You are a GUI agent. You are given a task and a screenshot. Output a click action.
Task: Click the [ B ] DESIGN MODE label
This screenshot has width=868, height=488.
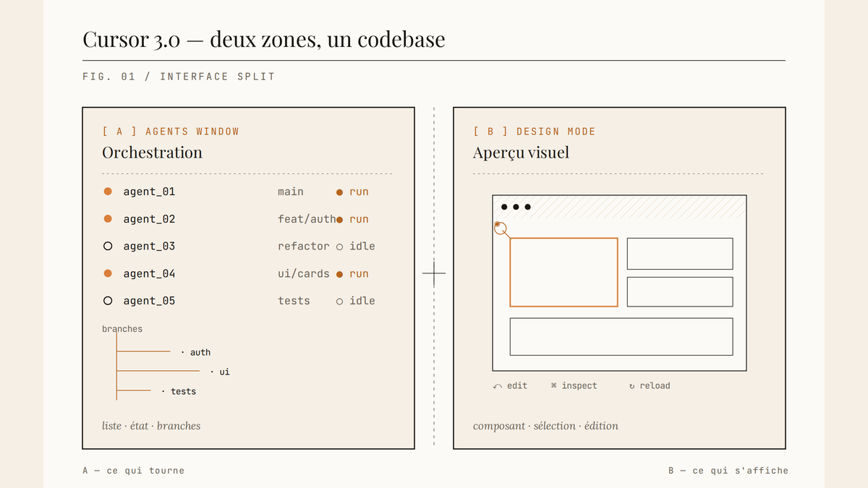pyautogui.click(x=535, y=132)
